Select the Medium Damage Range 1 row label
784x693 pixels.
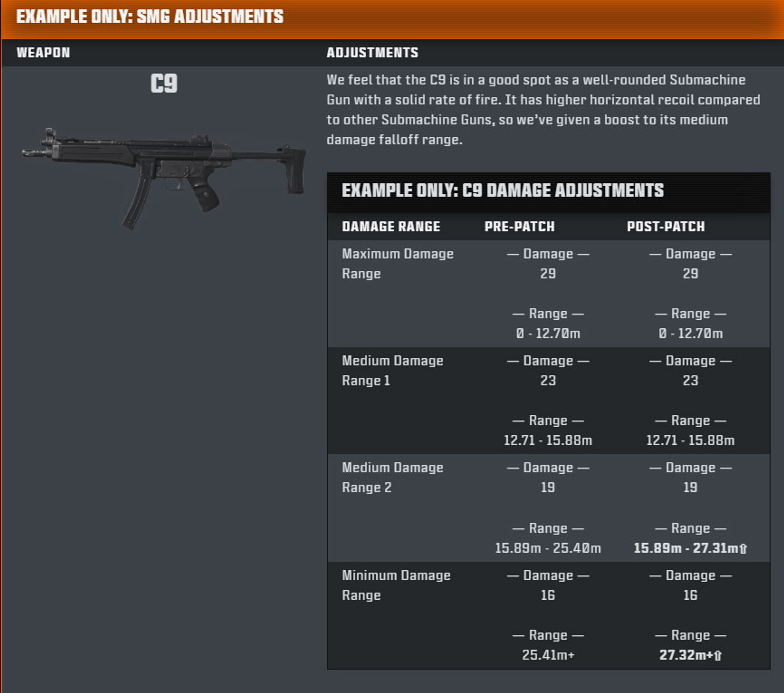pos(392,371)
